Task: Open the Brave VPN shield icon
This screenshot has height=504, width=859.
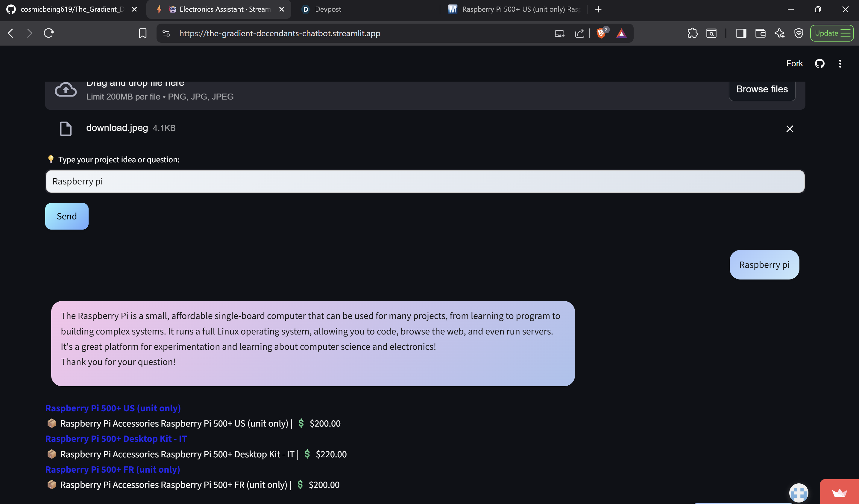Action: (799, 33)
